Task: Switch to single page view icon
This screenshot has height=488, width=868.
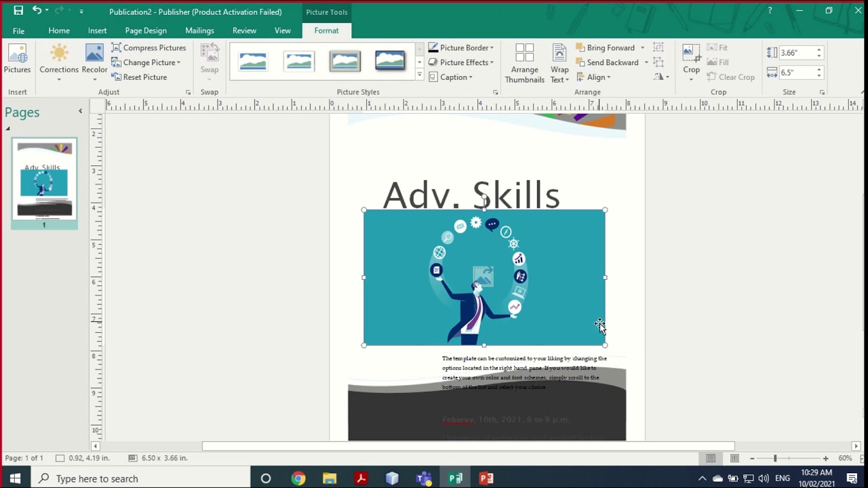Action: (711, 458)
